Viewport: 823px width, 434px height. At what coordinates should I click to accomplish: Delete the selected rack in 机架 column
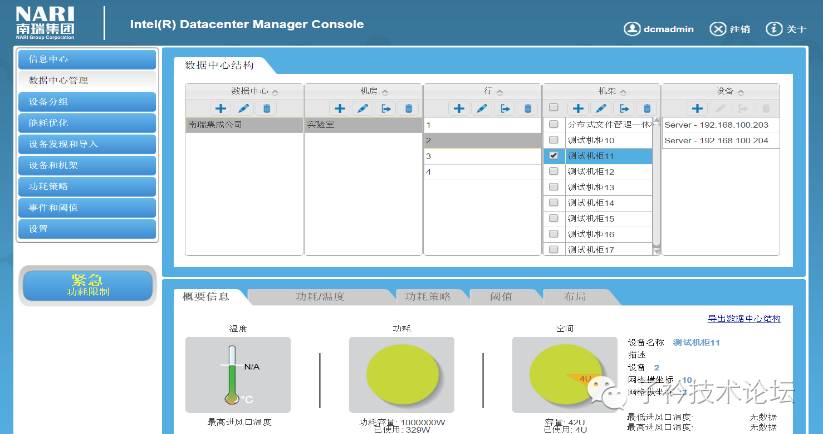tap(647, 109)
